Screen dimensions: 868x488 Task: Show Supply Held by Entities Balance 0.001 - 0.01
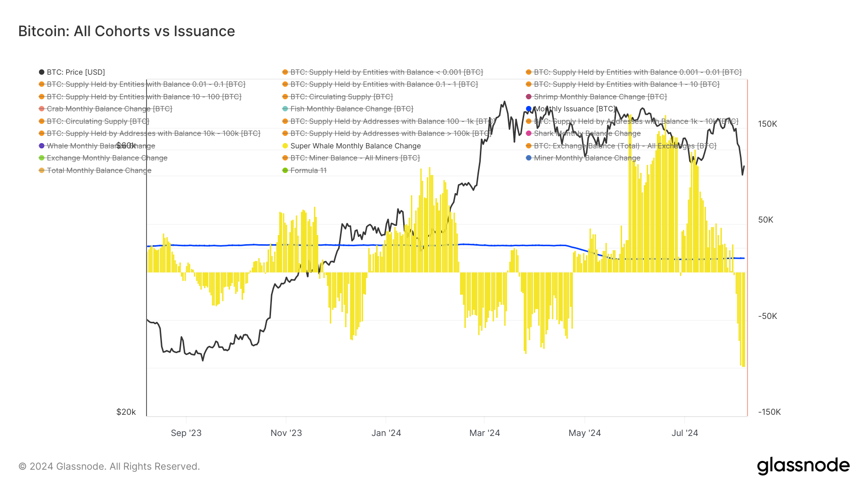pos(634,72)
